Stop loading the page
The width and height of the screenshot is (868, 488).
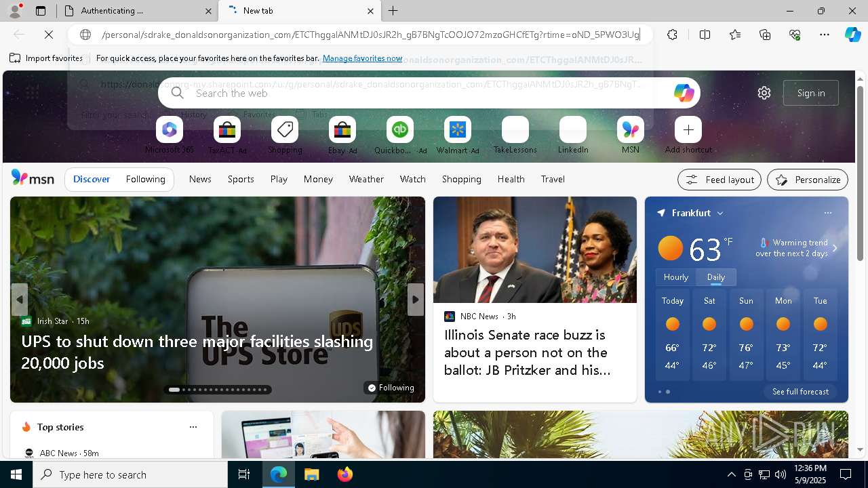(50, 35)
